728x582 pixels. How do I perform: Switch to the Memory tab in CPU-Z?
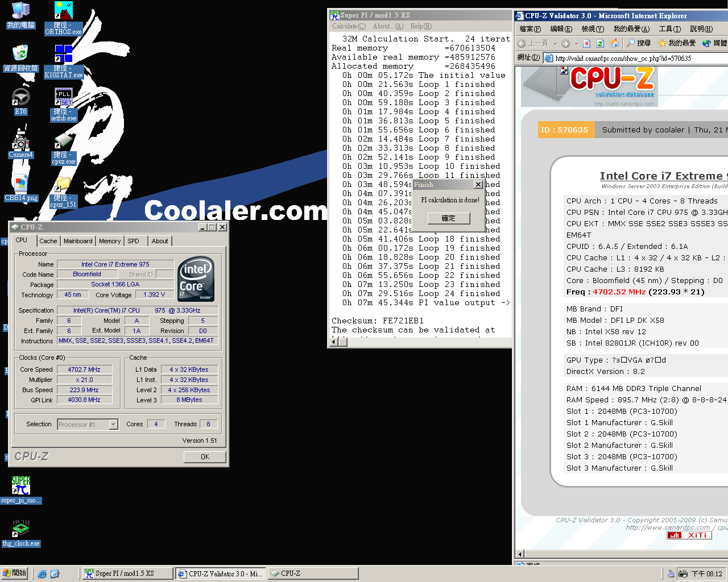(x=110, y=241)
